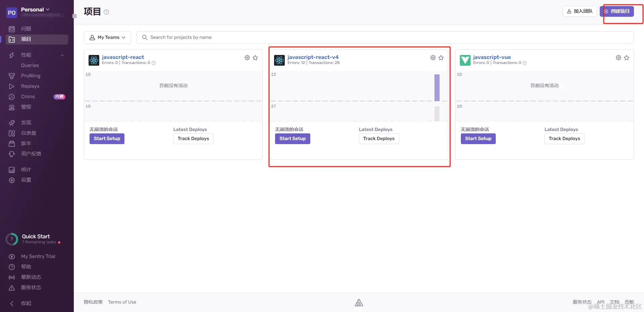Click the Help (帮助) question icon
Image resolution: width=644 pixels, height=312 pixels.
point(12,267)
